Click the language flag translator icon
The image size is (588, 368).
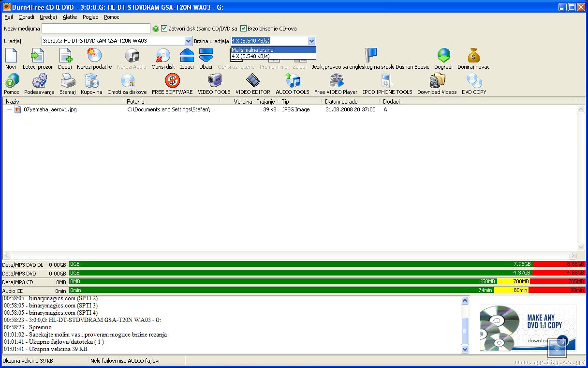pyautogui.click(x=370, y=55)
